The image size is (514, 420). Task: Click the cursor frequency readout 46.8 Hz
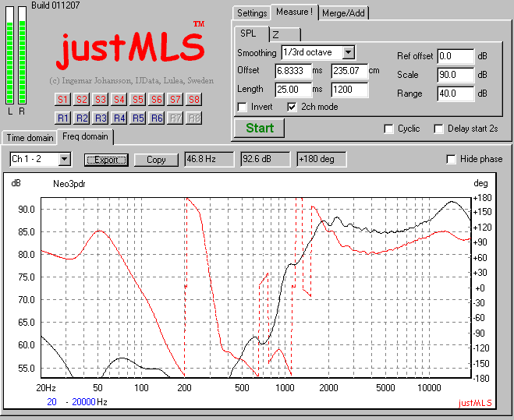[209, 159]
